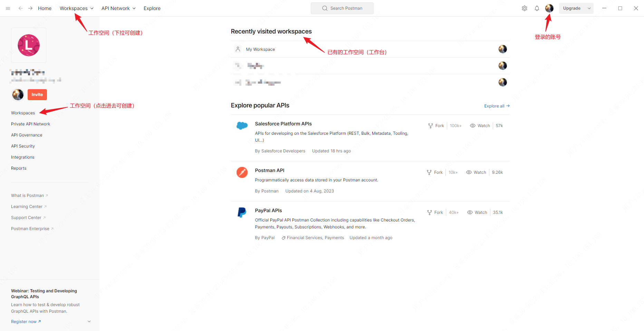Click the Register now link
Screen dimensions: 644x331
[x=26, y=322]
